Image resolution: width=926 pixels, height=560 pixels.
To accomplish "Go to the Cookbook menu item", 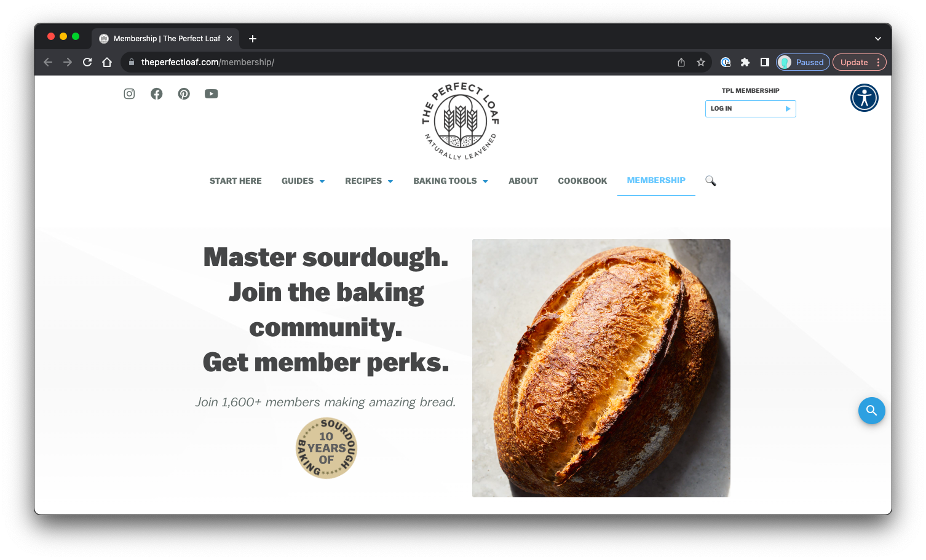I will coord(582,181).
